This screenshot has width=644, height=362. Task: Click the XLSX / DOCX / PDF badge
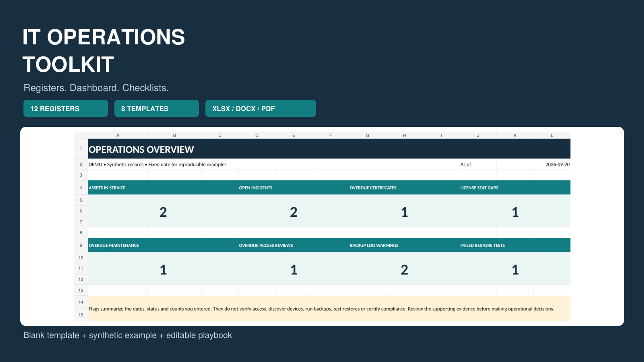point(261,108)
